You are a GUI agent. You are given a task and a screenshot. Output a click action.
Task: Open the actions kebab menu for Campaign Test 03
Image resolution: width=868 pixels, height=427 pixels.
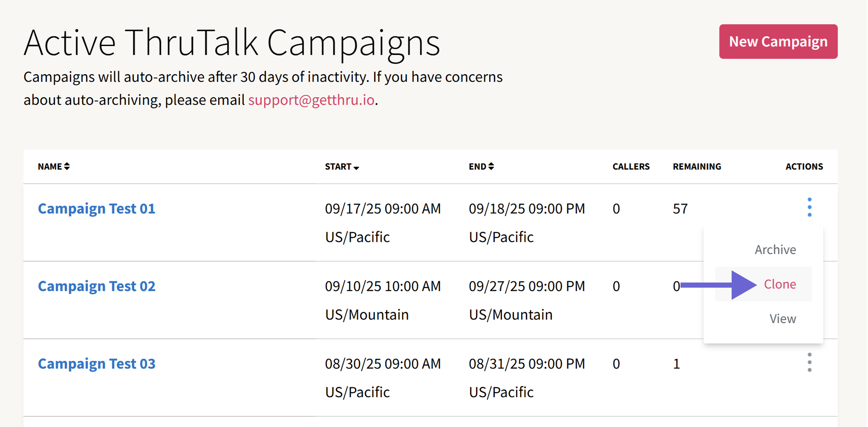[x=809, y=363]
